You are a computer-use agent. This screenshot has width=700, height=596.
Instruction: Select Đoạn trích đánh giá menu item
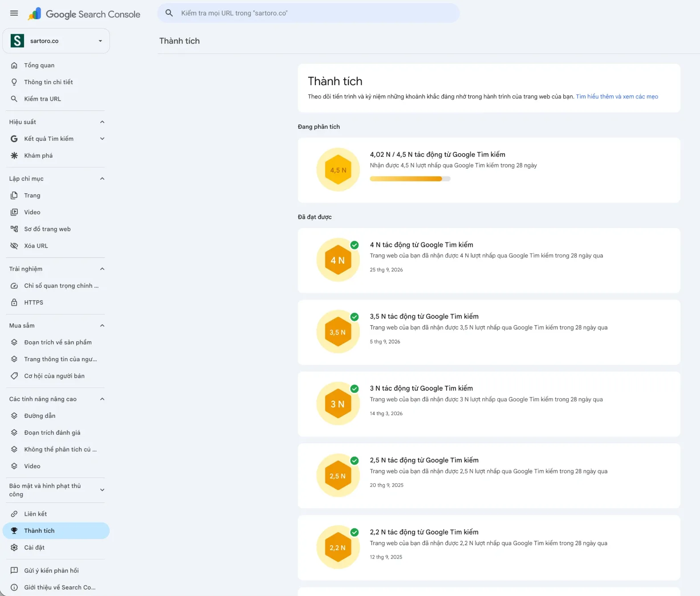pos(56,433)
